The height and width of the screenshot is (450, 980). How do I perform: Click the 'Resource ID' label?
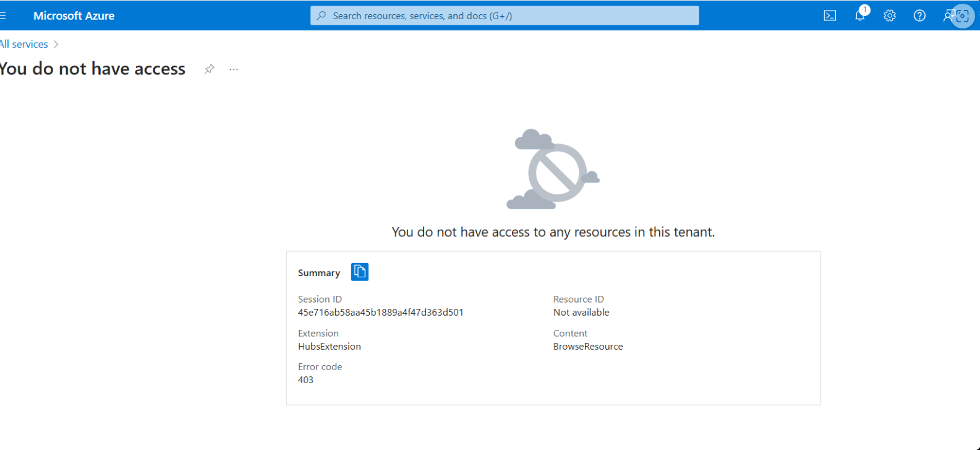[x=579, y=300]
